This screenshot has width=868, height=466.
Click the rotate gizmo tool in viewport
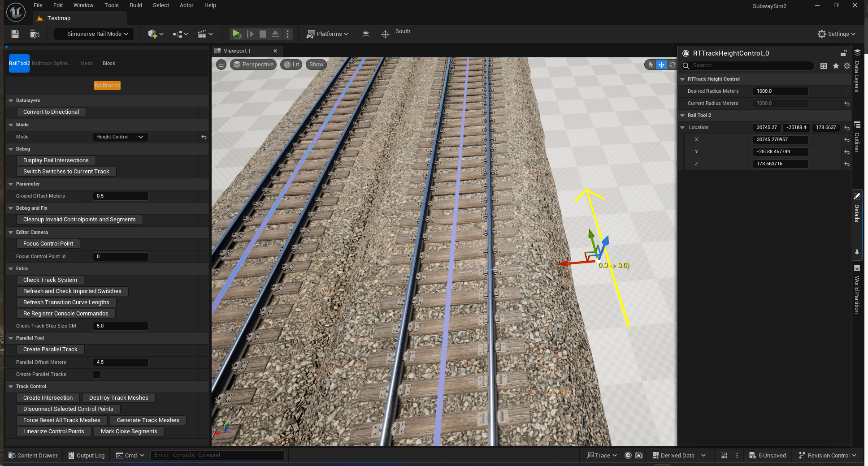(672, 65)
